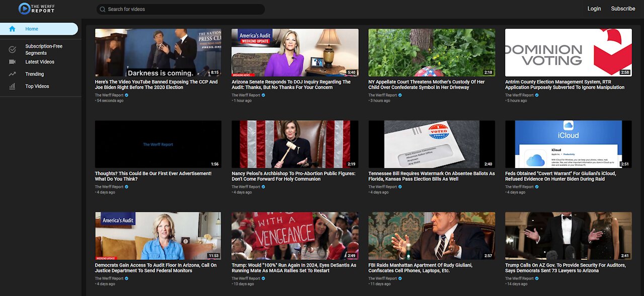
Task: Open the dark Werff Report advertisement thumbnail
Action: pos(158,144)
